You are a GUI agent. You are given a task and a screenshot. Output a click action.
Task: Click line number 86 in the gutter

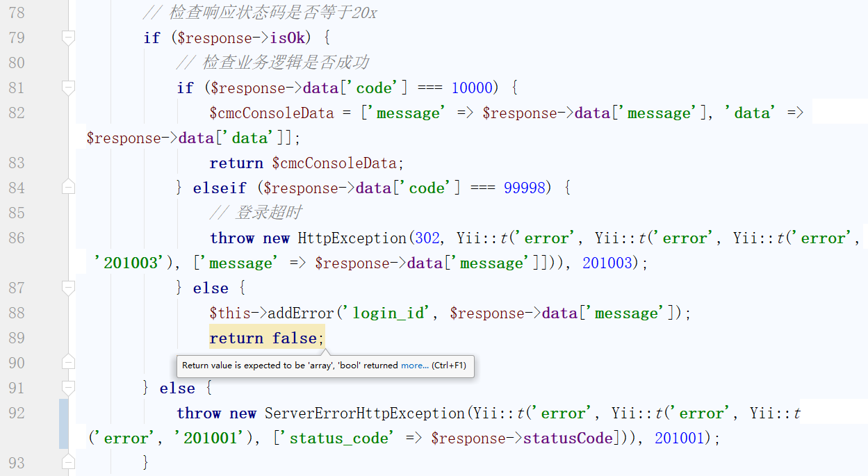[x=17, y=238]
